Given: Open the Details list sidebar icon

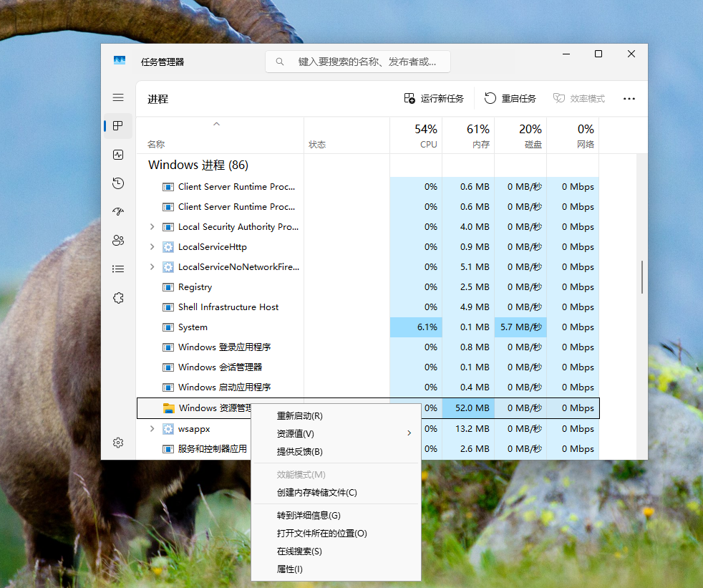Looking at the screenshot, I should pyautogui.click(x=118, y=269).
